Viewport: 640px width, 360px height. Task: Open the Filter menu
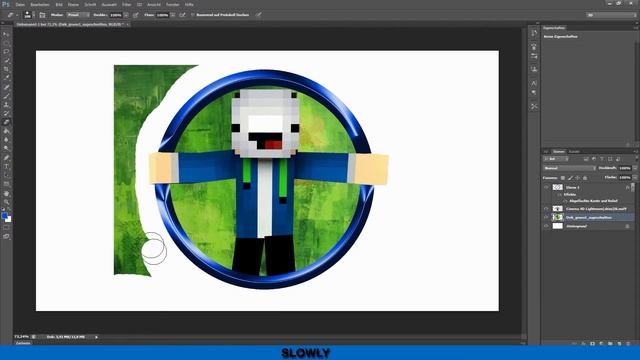coord(127,4)
